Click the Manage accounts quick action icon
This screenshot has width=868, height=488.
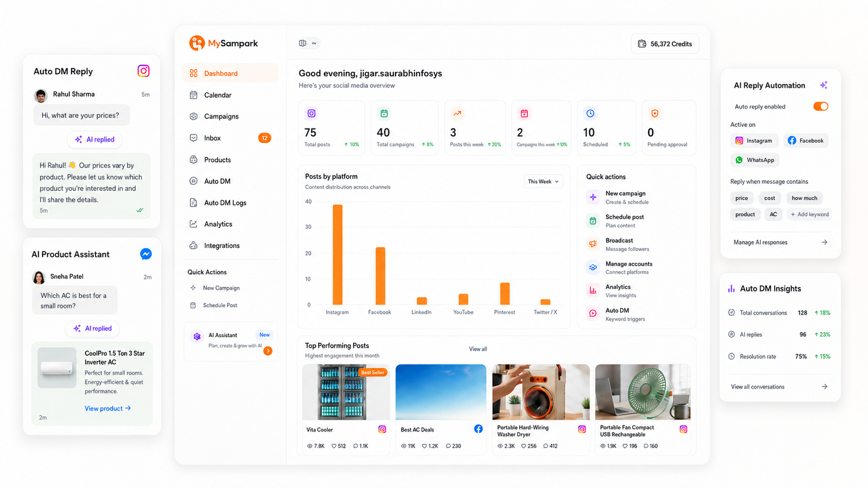tap(593, 267)
